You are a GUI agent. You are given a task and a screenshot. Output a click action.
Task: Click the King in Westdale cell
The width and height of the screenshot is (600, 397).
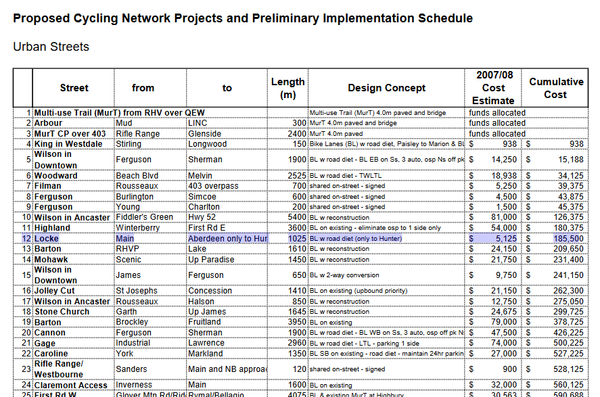click(73, 144)
